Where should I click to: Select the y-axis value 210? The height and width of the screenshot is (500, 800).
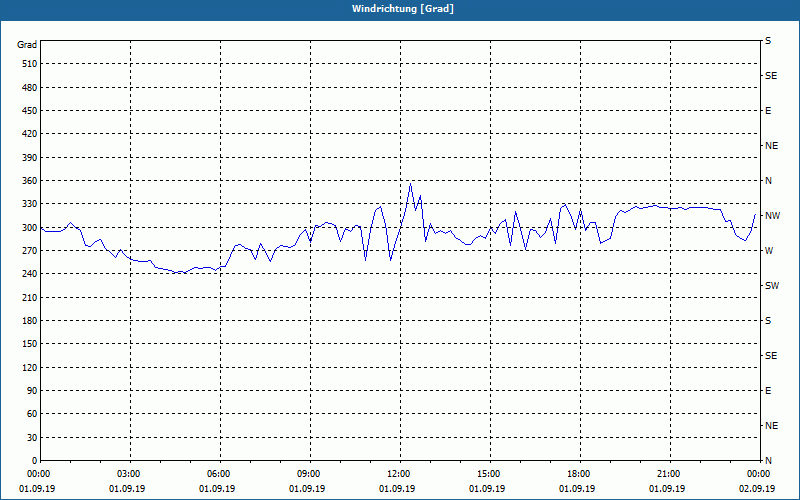30,297
